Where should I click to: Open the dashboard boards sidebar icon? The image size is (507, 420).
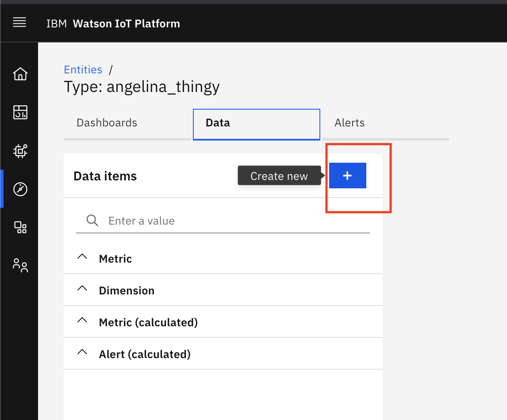click(x=20, y=112)
